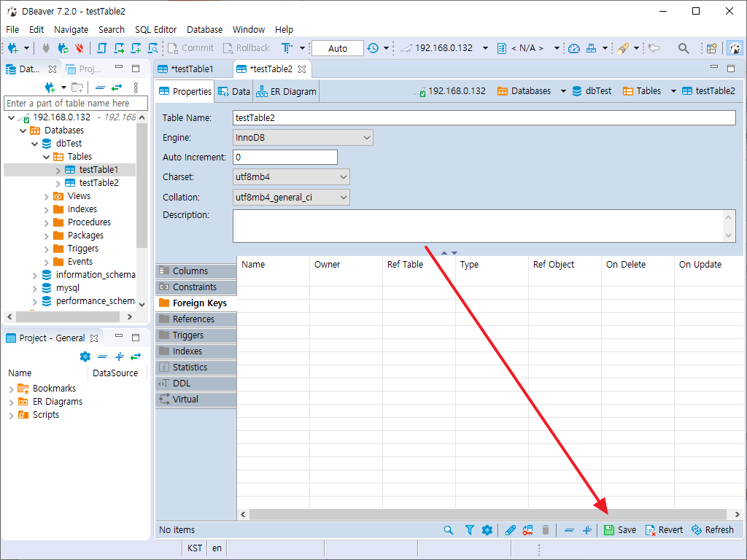The height and width of the screenshot is (560, 747).
Task: Select the Columns side tab
Action: pyautogui.click(x=196, y=271)
